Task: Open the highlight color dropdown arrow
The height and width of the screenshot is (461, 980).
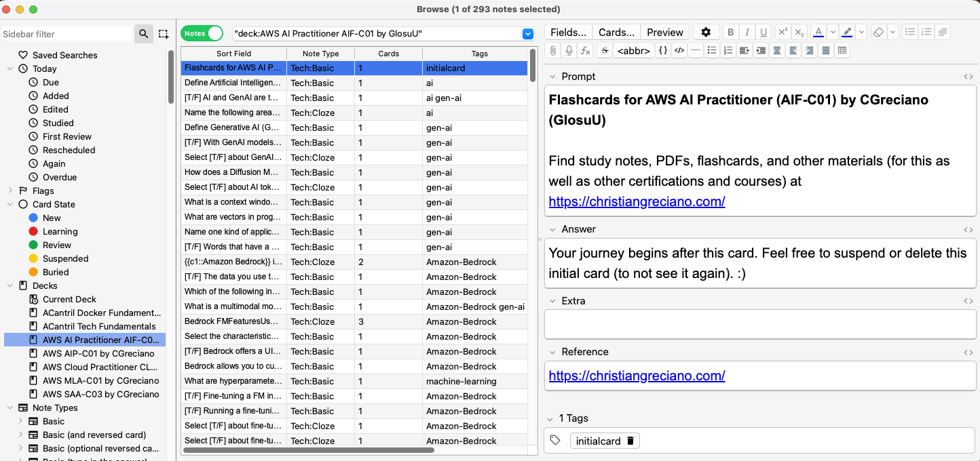Action: click(x=861, y=33)
